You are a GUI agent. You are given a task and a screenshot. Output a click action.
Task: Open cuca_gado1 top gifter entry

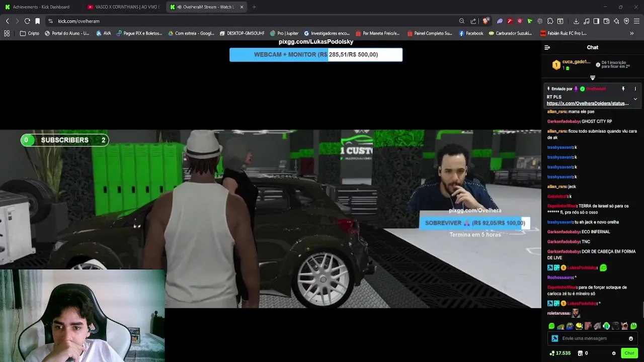click(572, 64)
